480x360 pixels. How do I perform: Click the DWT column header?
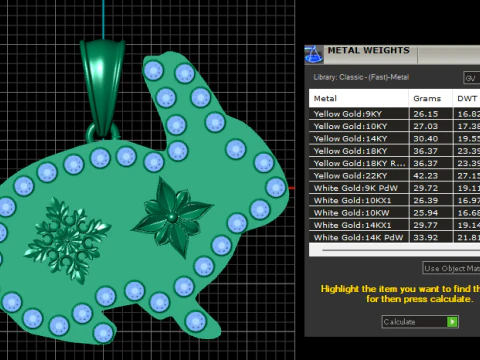467,98
